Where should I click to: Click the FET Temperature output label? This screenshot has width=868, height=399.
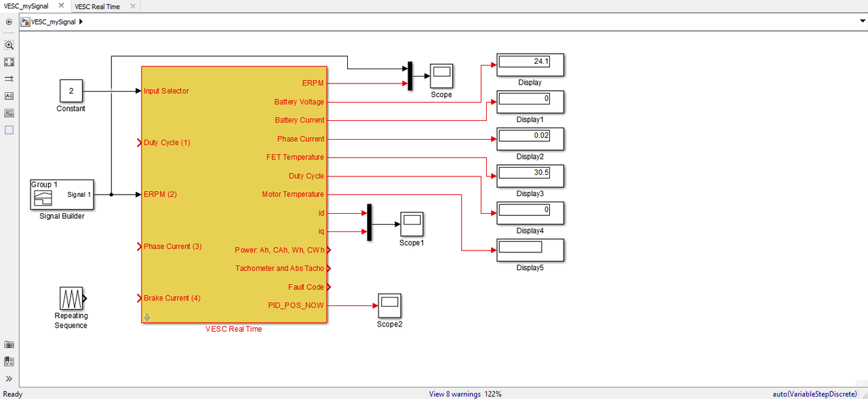(295, 157)
